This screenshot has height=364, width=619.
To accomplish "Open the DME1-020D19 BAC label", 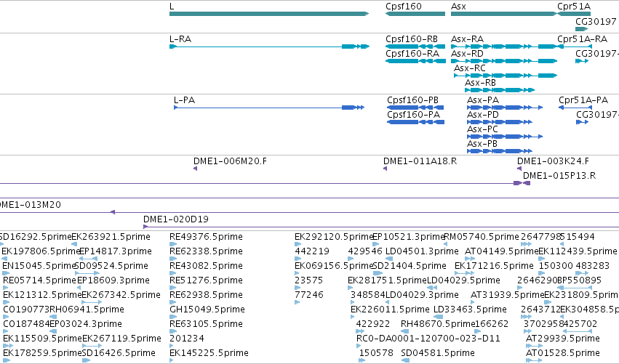I will [x=176, y=219].
